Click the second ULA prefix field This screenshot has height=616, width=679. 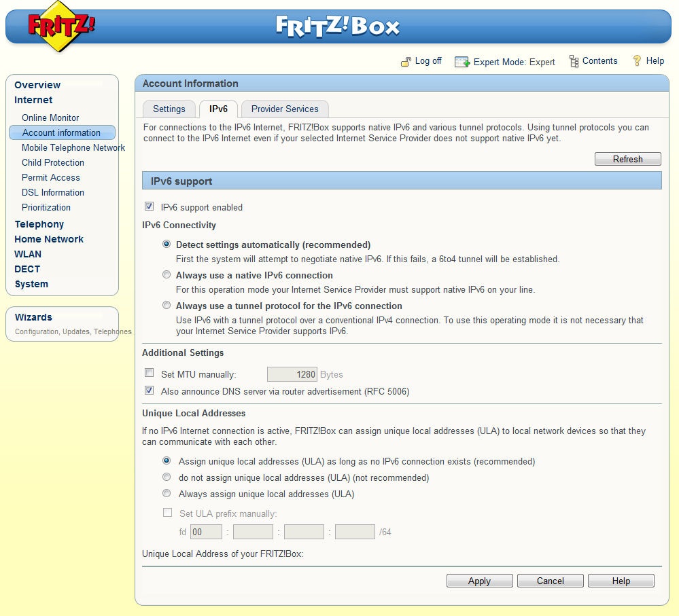253,532
